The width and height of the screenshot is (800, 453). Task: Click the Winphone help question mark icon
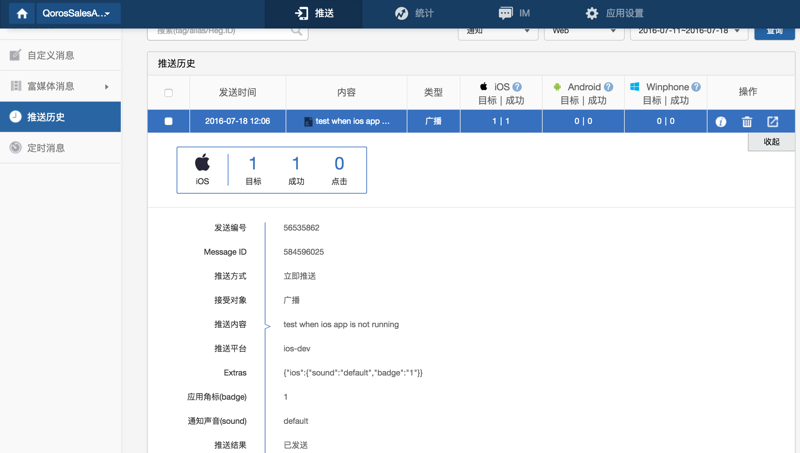[x=696, y=87]
